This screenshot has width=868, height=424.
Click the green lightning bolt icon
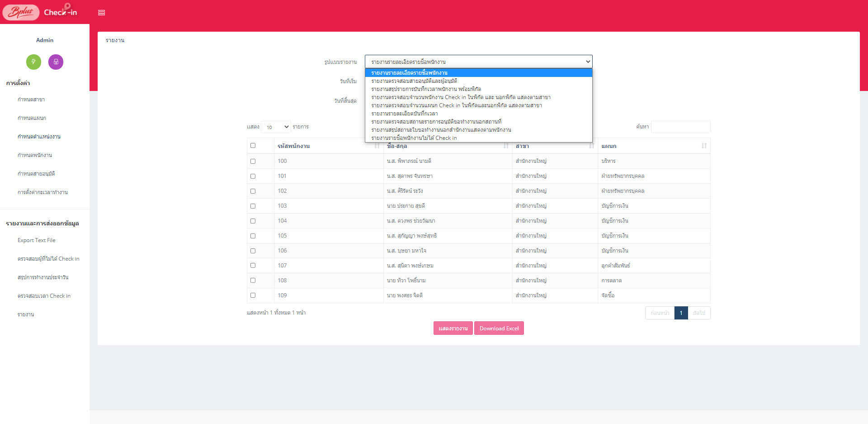(33, 62)
